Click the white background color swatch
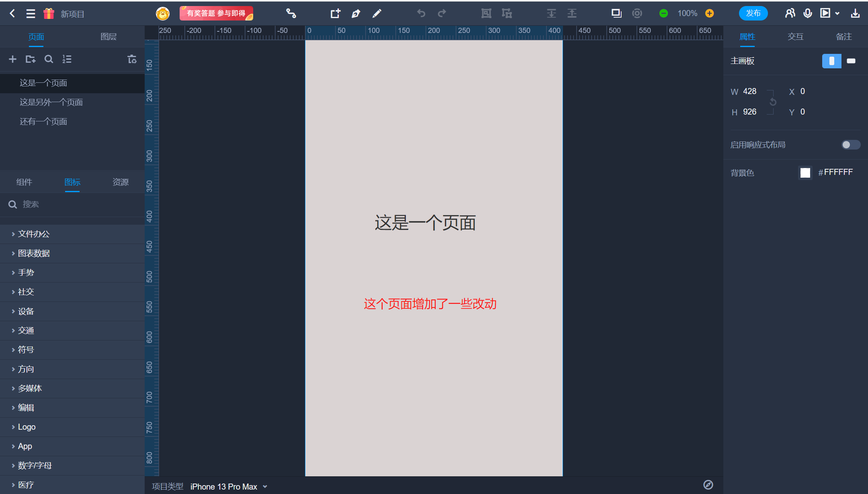The image size is (868, 494). [x=805, y=173]
